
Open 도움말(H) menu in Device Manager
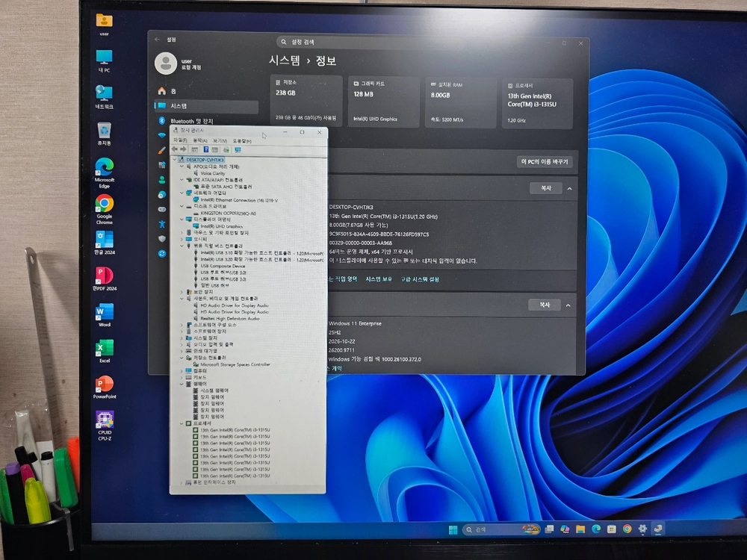point(242,140)
